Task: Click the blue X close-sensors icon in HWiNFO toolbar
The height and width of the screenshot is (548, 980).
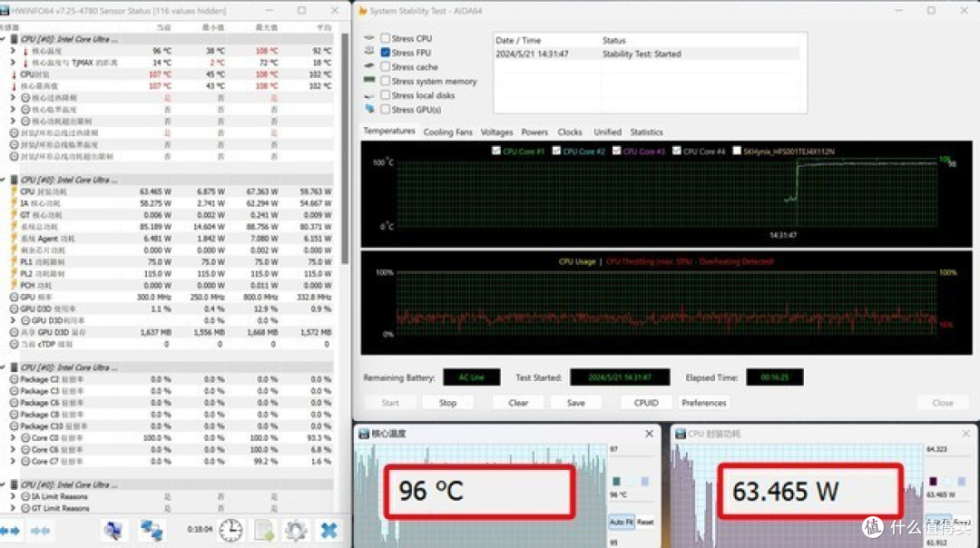Action: pos(328,531)
